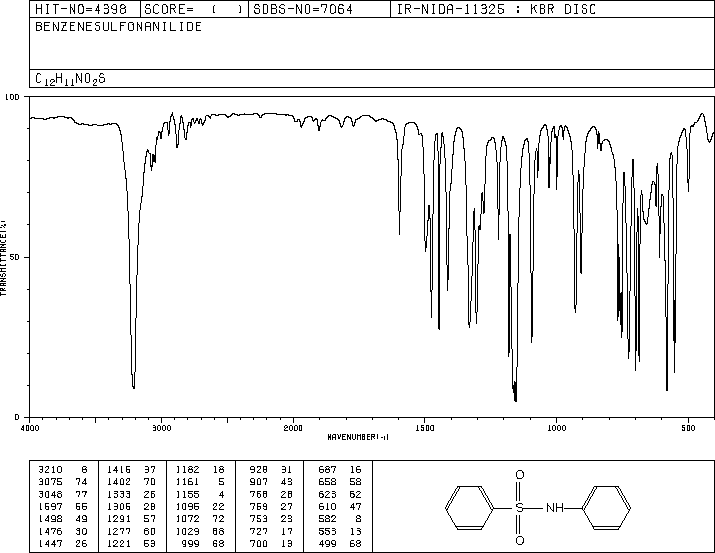Click the 100 tick label on y-axis

[12, 97]
